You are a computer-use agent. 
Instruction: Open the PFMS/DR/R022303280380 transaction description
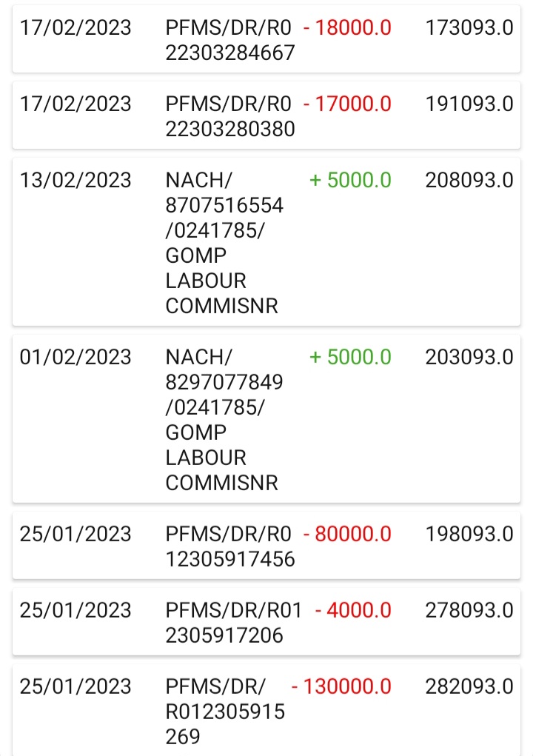pyautogui.click(x=229, y=117)
